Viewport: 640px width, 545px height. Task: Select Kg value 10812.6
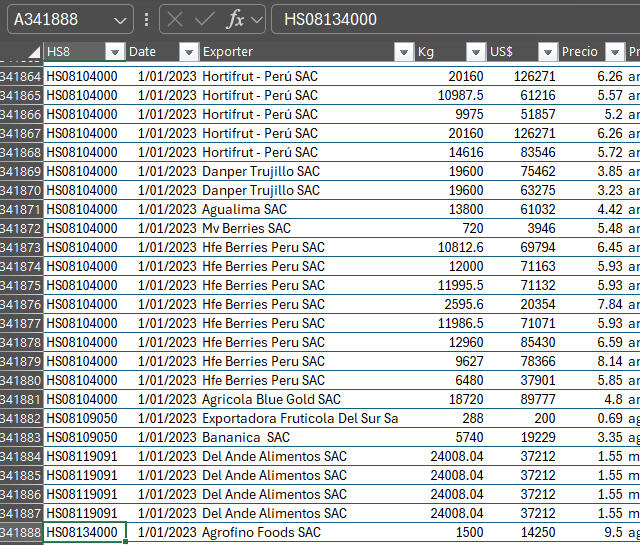[450, 247]
